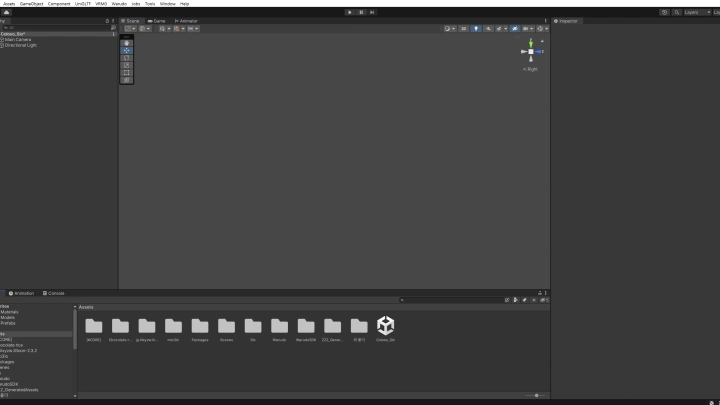
Task: Click the orientation gizmo green Y axis
Action: [531, 44]
